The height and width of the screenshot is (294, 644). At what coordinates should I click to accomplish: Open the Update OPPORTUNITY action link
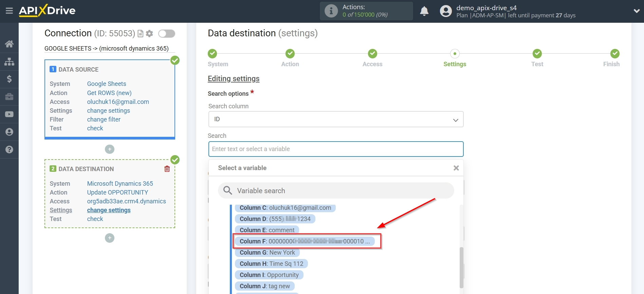117,192
